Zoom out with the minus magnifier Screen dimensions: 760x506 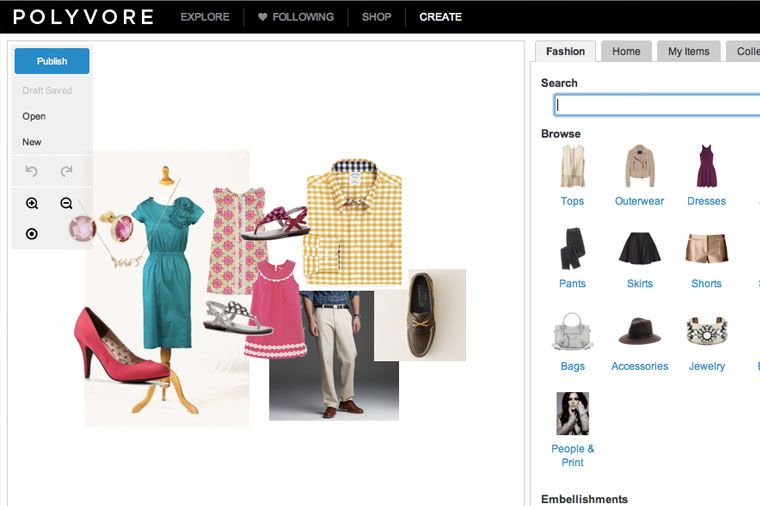(x=66, y=204)
